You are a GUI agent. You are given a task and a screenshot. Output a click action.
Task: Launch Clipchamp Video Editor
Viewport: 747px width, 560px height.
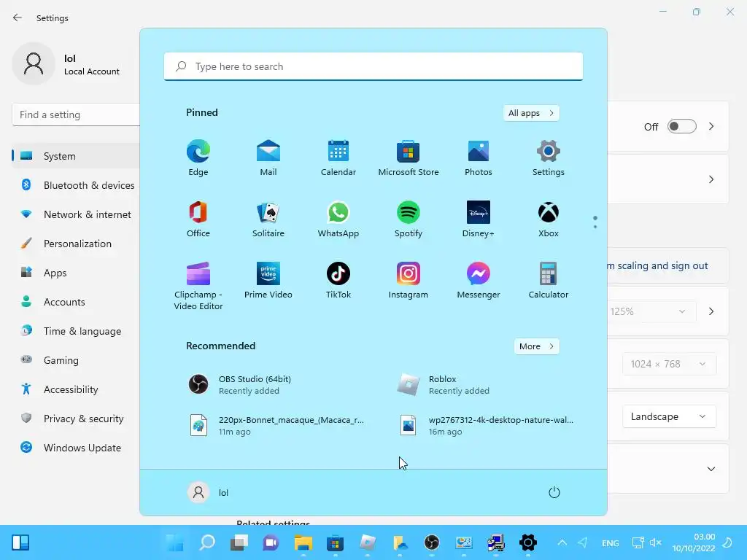198,286
